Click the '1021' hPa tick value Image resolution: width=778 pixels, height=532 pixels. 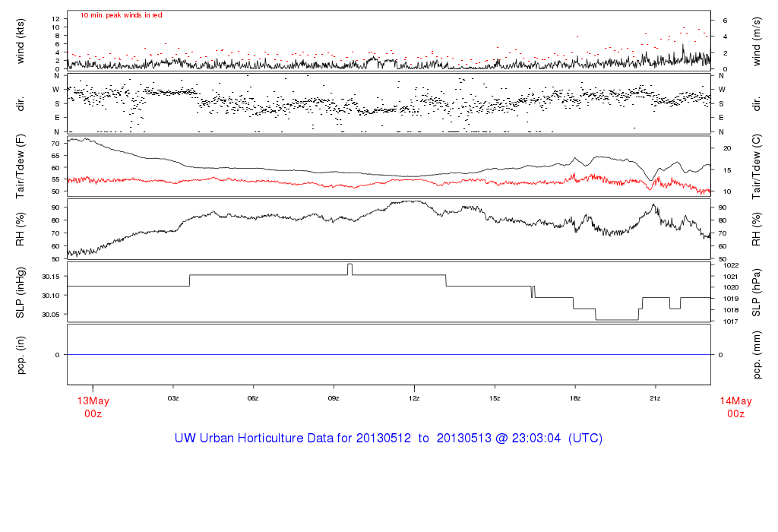click(732, 277)
